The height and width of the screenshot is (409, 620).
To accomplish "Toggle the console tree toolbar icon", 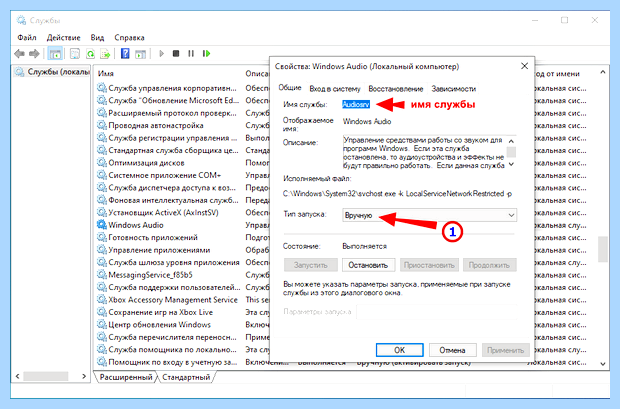I will [55, 54].
